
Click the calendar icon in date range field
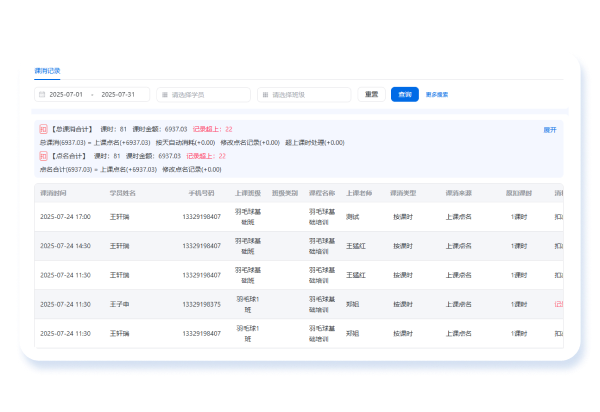coord(42,94)
